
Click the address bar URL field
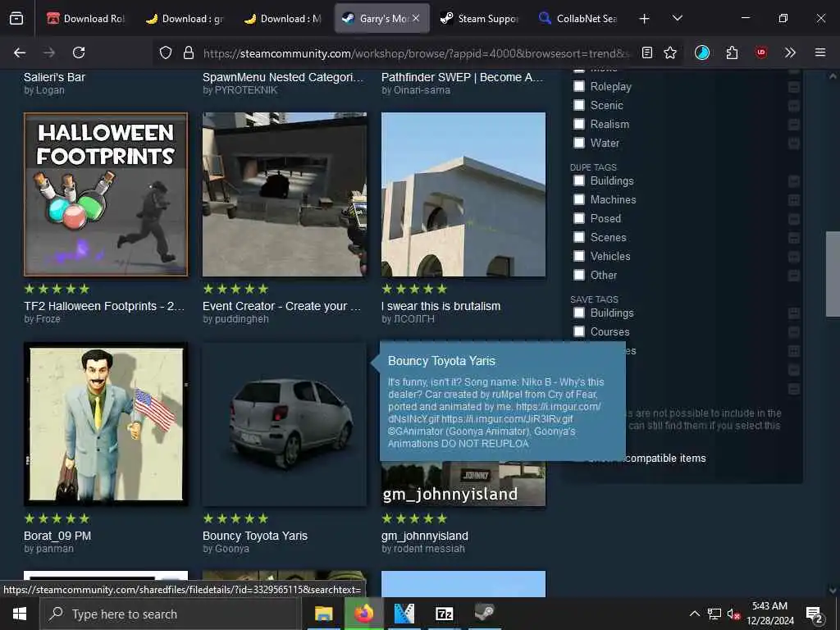[416, 53]
